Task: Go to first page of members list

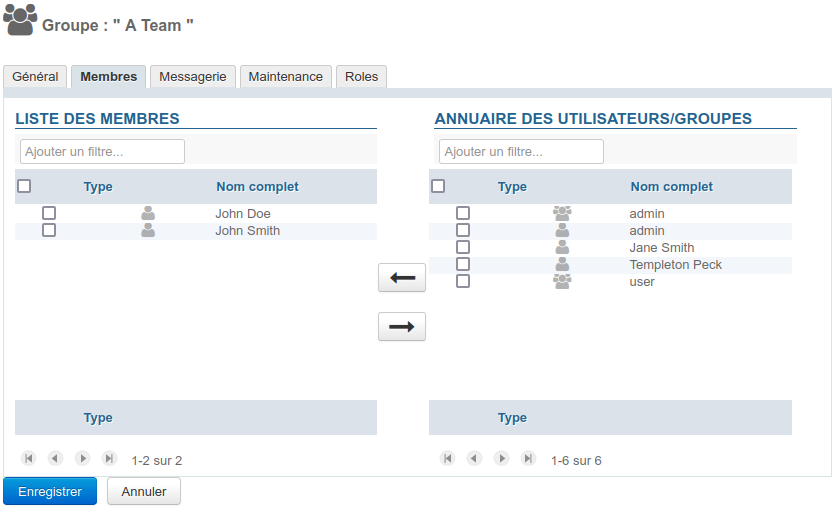Action: (x=29, y=458)
